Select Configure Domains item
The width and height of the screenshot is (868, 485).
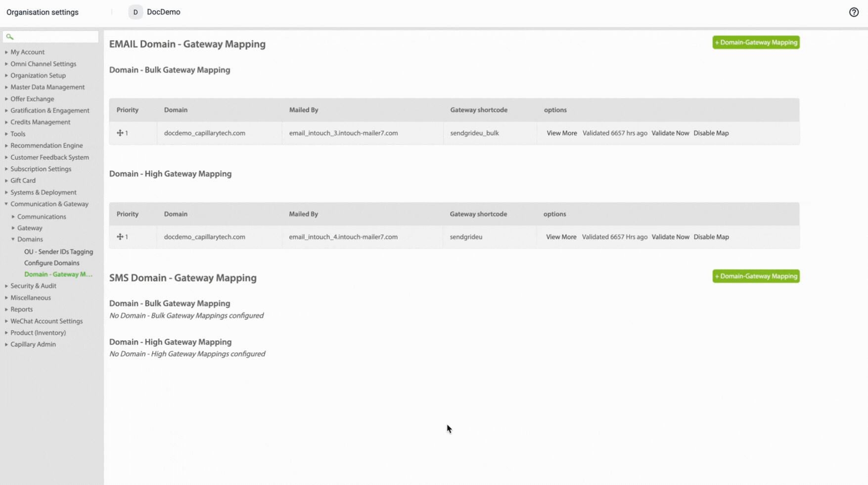tap(51, 263)
